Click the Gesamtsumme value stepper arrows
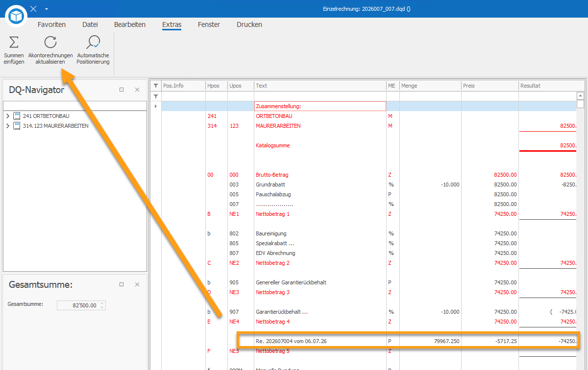588x370 pixels. (102, 305)
